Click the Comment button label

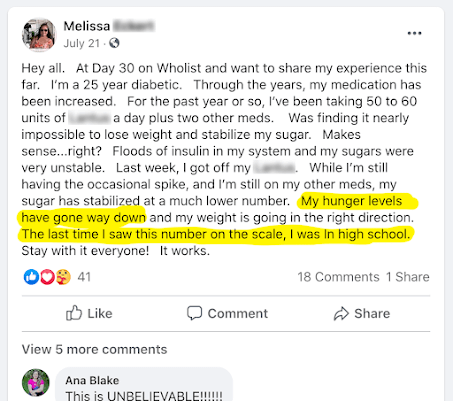click(x=238, y=313)
